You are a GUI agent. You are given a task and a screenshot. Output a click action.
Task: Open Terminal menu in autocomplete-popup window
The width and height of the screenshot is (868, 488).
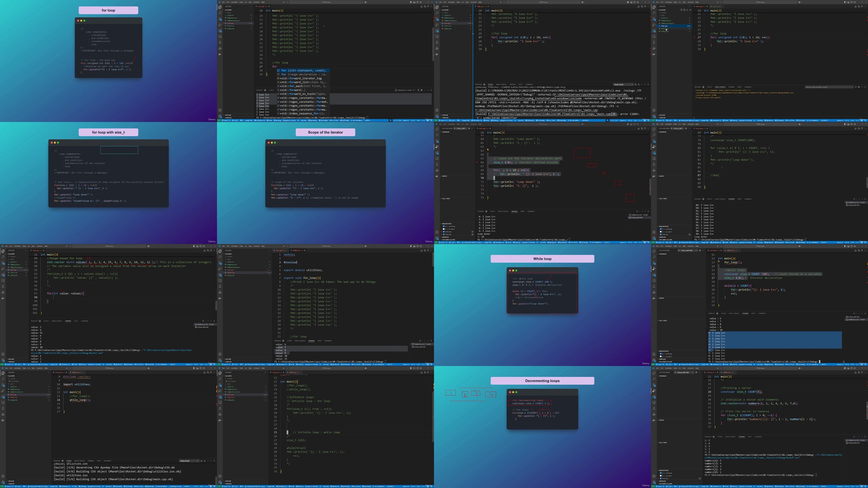[256, 2]
